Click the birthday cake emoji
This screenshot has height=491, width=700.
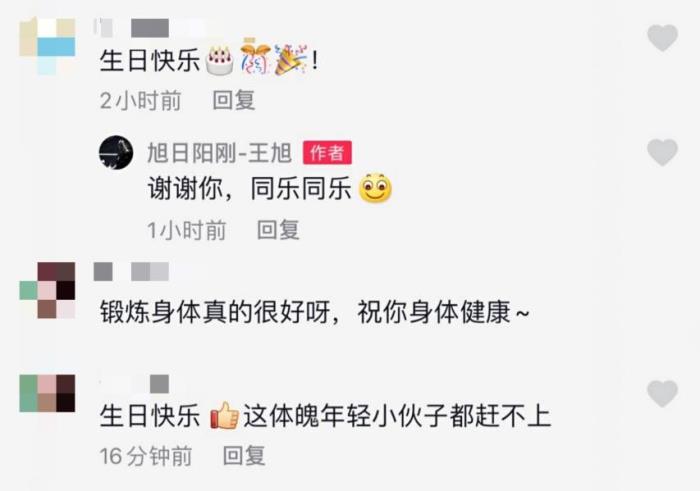(220, 60)
